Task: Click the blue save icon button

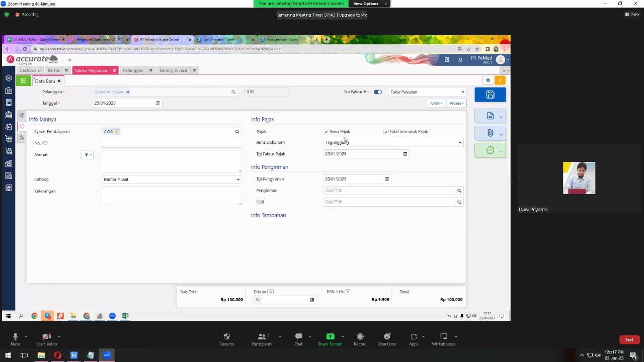Action: pyautogui.click(x=490, y=95)
